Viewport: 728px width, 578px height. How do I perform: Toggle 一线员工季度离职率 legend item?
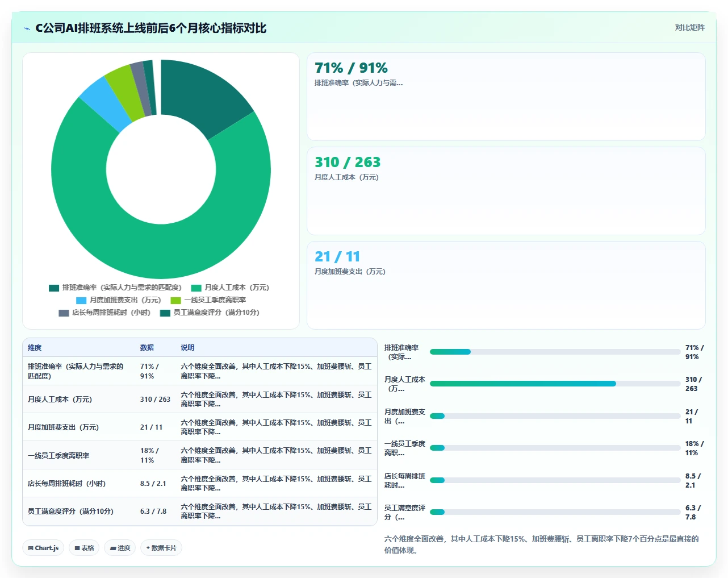pyautogui.click(x=208, y=300)
